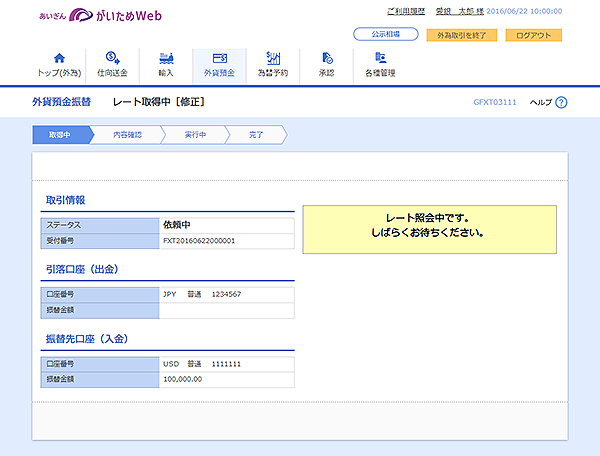Click the user name link at top
The height and width of the screenshot is (456, 600).
click(x=460, y=11)
